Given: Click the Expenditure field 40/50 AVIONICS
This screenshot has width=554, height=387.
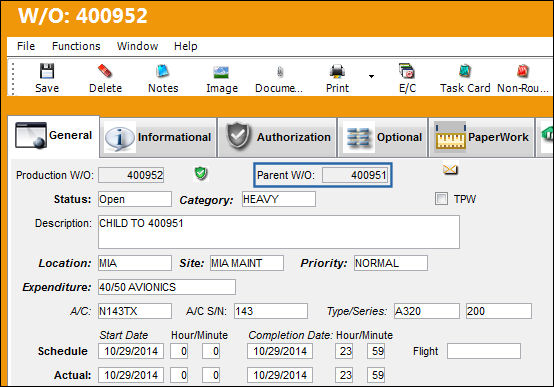Looking at the screenshot, I should pyautogui.click(x=167, y=287).
